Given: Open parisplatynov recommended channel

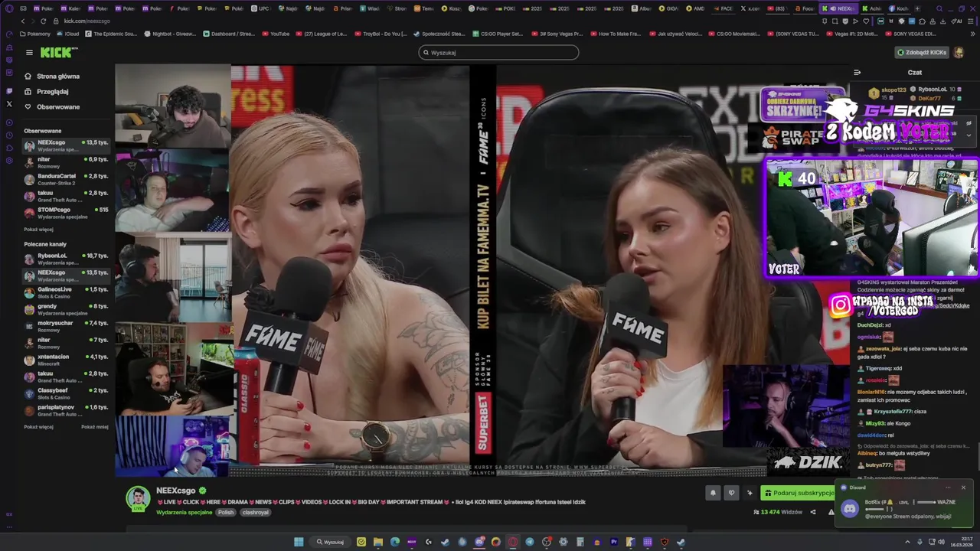Looking at the screenshot, I should coord(66,410).
